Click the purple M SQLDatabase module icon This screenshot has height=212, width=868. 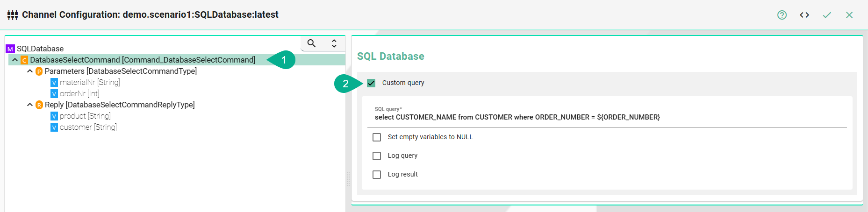[x=10, y=49]
